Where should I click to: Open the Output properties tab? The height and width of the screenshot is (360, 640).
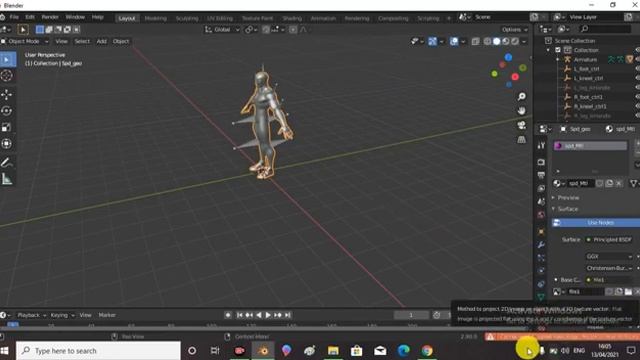click(x=541, y=176)
